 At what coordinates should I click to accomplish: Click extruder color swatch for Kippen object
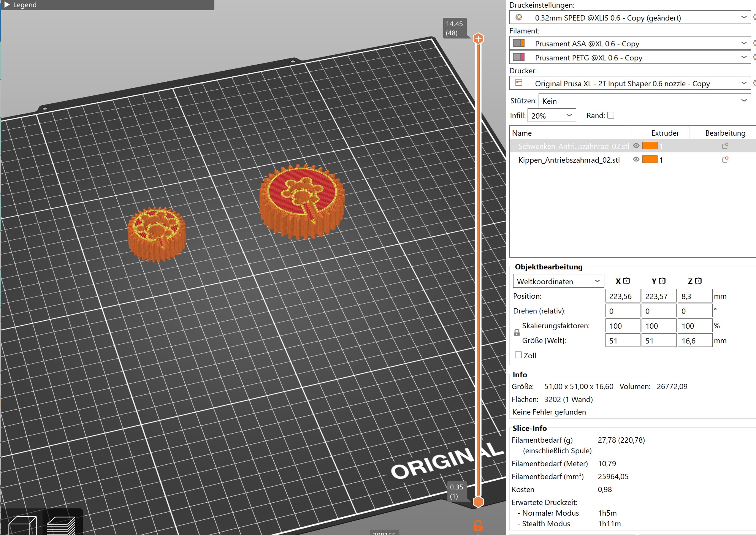click(x=650, y=159)
